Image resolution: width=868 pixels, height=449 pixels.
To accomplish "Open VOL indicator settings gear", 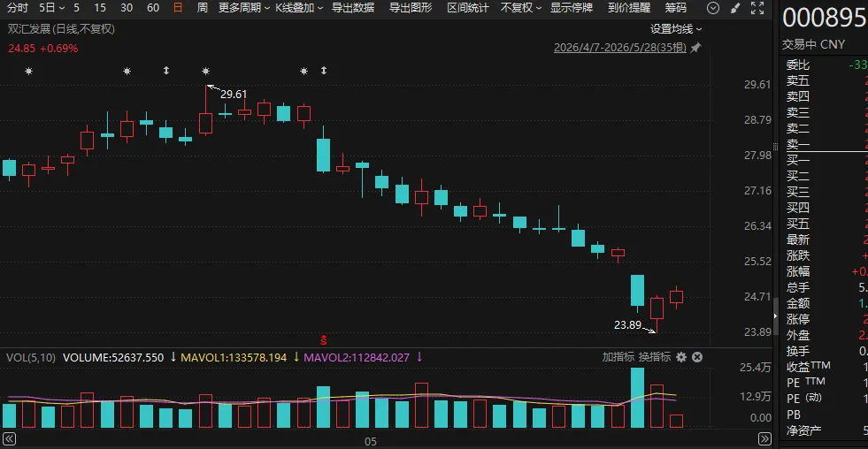I will (x=681, y=357).
